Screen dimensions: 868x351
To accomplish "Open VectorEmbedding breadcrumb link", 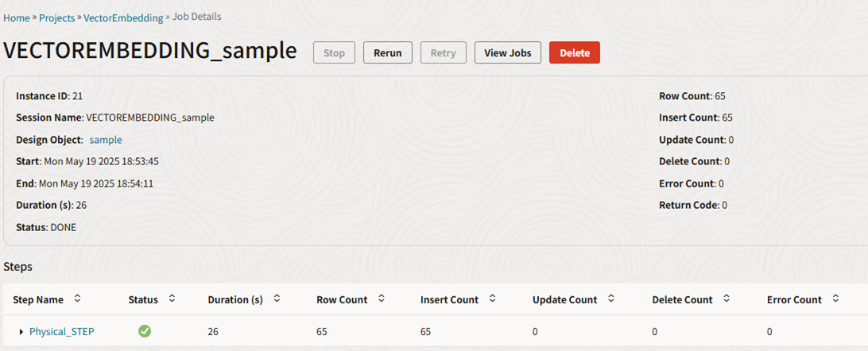I will coord(123,17).
